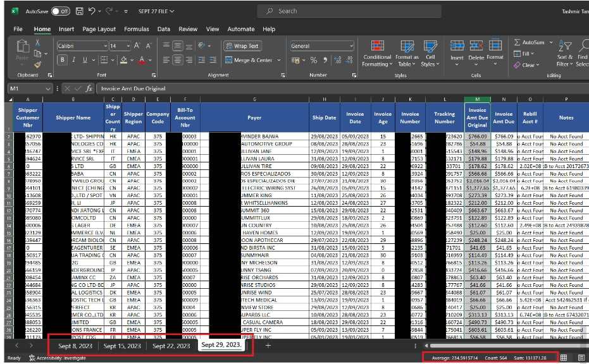589x364 pixels.
Task: Click the Insert cells icon
Action: [x=457, y=46]
